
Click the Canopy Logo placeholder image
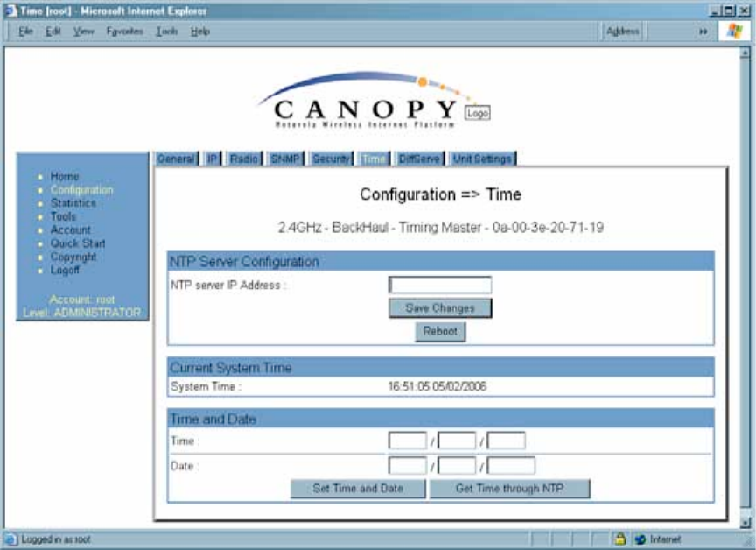pyautogui.click(x=478, y=113)
